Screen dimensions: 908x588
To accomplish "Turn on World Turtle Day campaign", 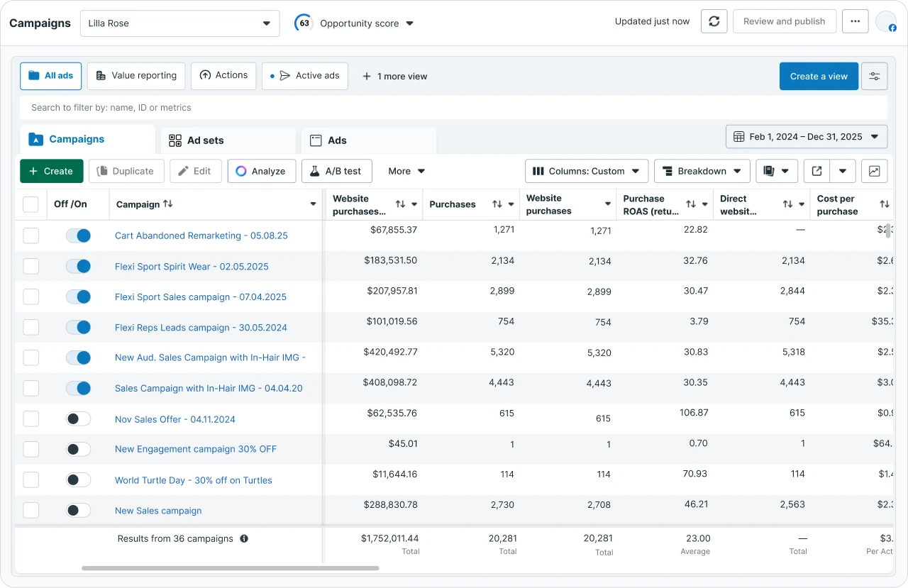I will click(x=79, y=479).
